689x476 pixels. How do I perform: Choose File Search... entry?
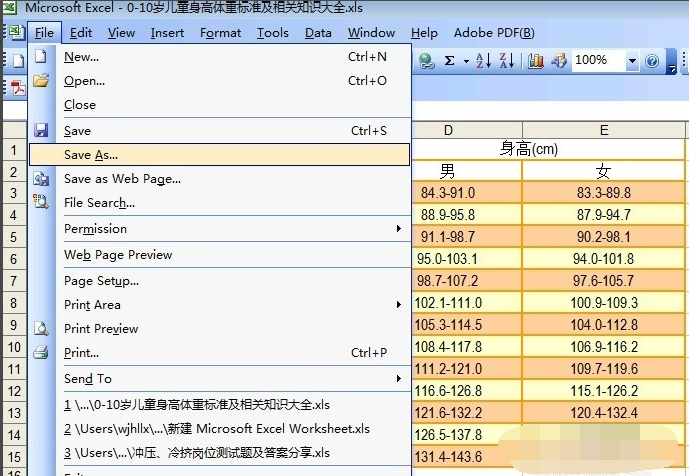(220, 203)
